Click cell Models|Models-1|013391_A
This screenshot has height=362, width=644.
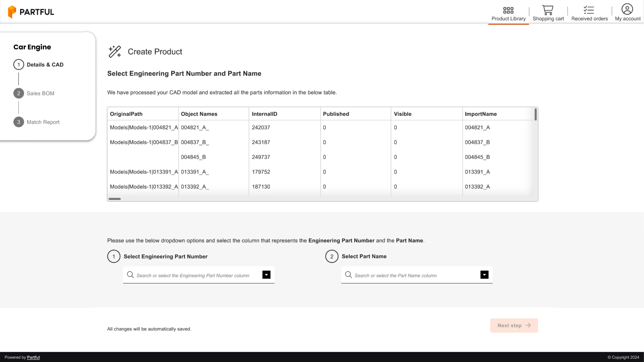point(144,172)
